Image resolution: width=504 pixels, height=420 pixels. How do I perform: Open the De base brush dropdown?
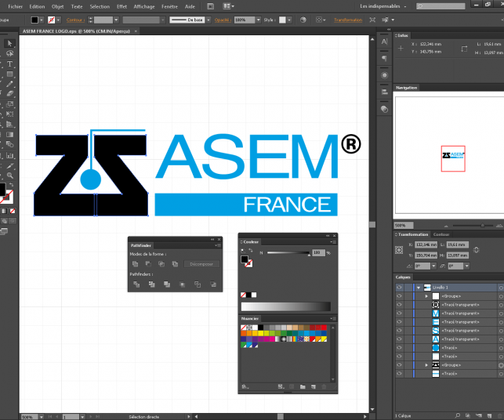208,20
